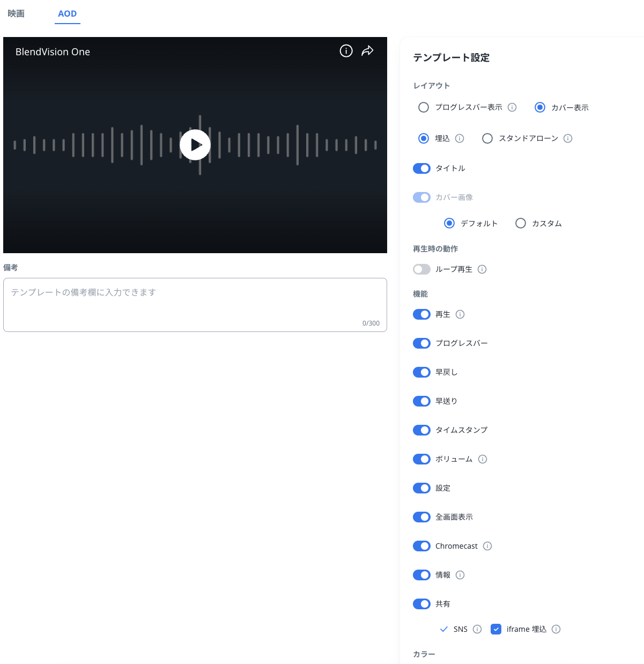Screen dimensions: 644x664
Task: Click the info icon in the player header
Action: 346,51
